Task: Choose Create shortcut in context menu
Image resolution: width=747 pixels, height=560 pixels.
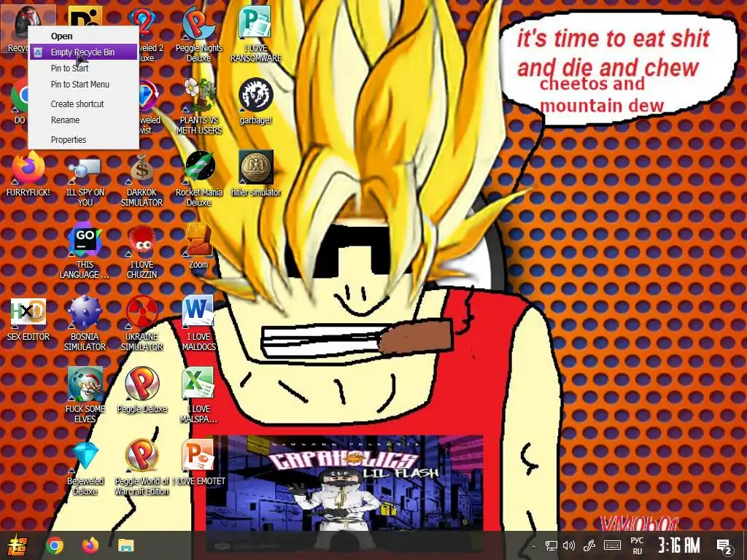Action: [84, 104]
